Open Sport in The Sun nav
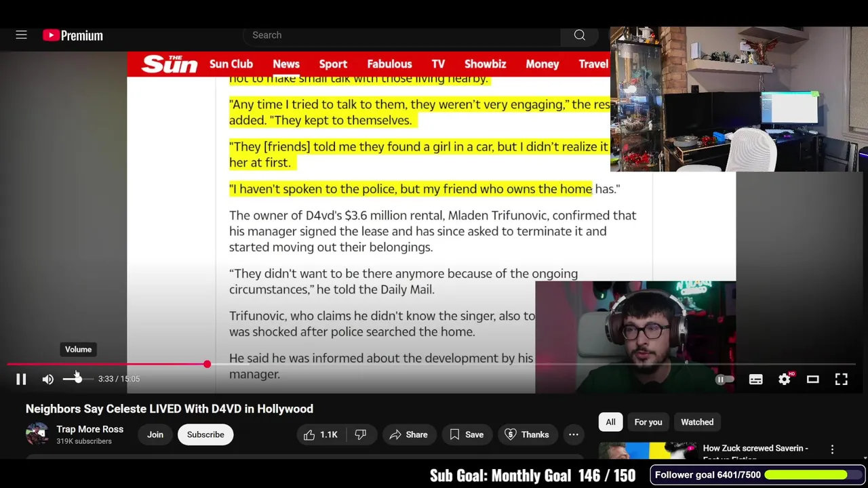The width and height of the screenshot is (868, 488). click(x=333, y=64)
